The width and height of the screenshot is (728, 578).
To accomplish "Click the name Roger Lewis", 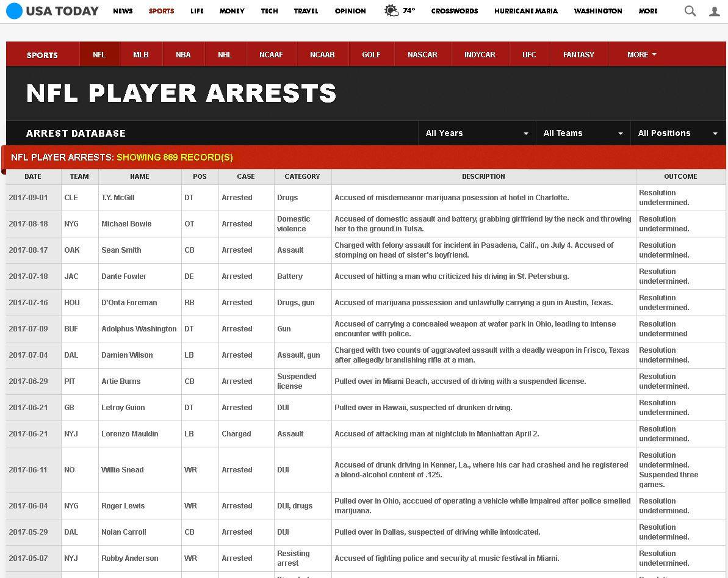I will tap(123, 505).
